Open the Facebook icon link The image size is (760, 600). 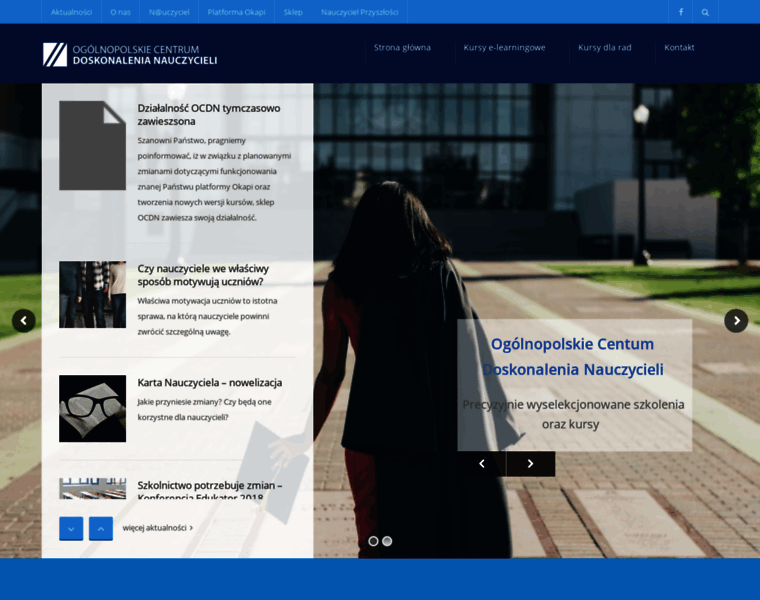tap(681, 12)
